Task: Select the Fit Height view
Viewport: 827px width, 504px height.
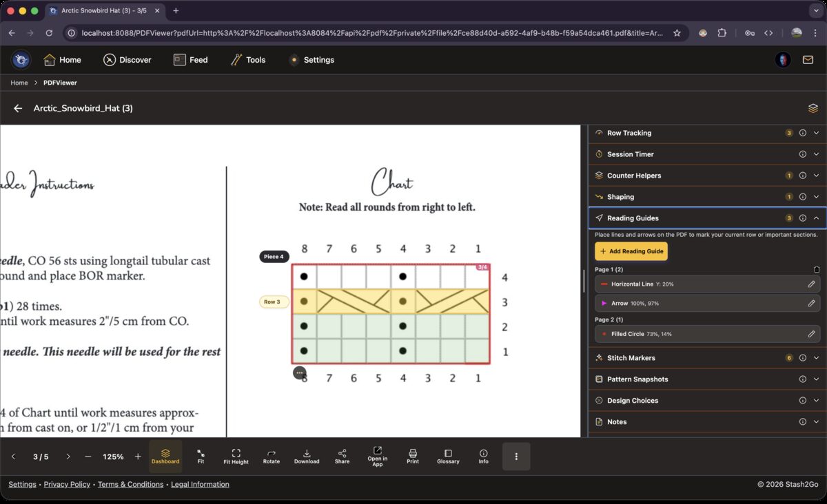Action: pyautogui.click(x=236, y=456)
